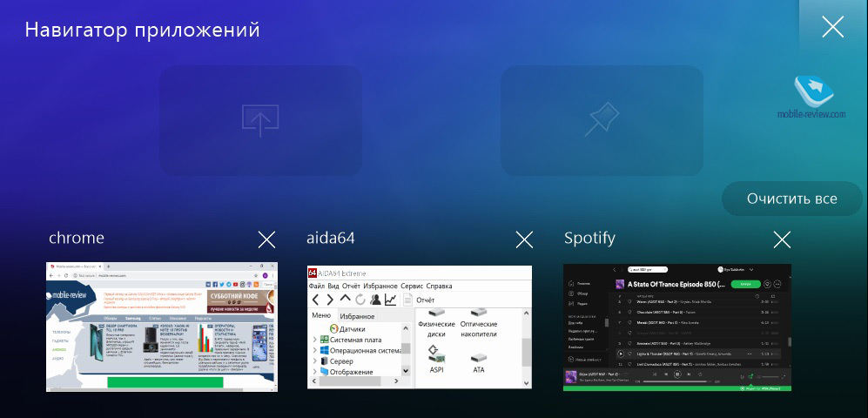
Task: Click AIDA64 forward arrow toolbar icon
Action: pyautogui.click(x=330, y=300)
